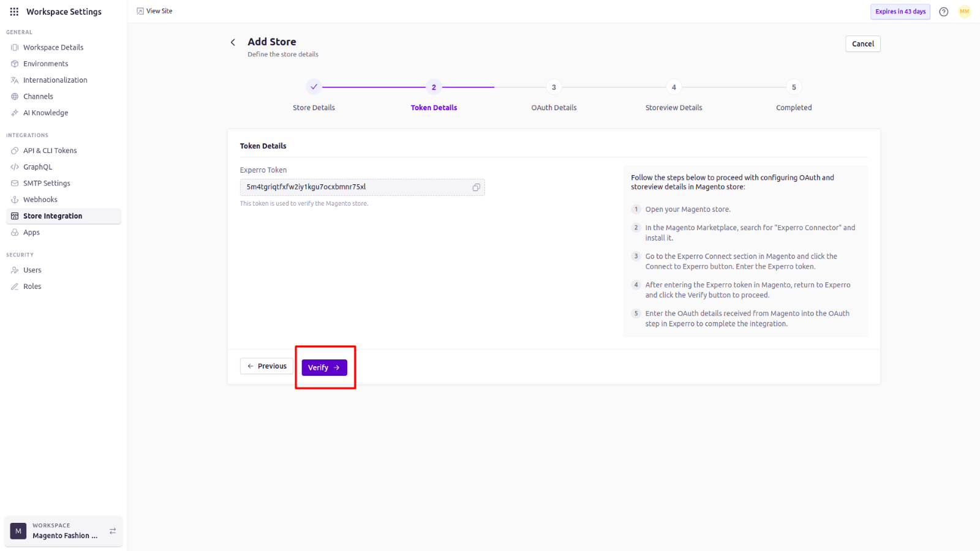980x551 pixels.
Task: Click the help question mark icon
Action: pyautogui.click(x=944, y=12)
